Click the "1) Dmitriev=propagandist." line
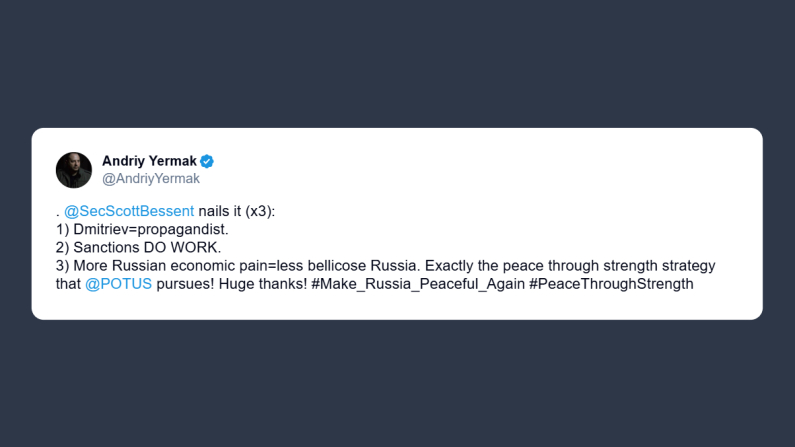 pyautogui.click(x=143, y=229)
